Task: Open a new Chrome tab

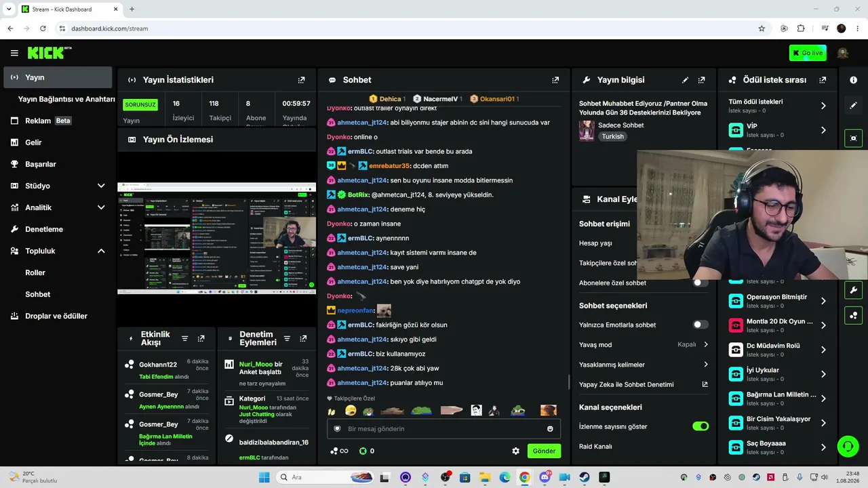Action: [x=132, y=9]
